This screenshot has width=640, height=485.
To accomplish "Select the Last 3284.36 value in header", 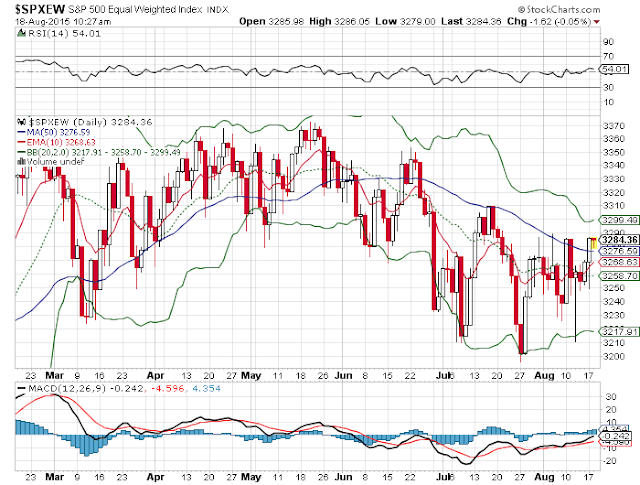I will tap(471, 21).
